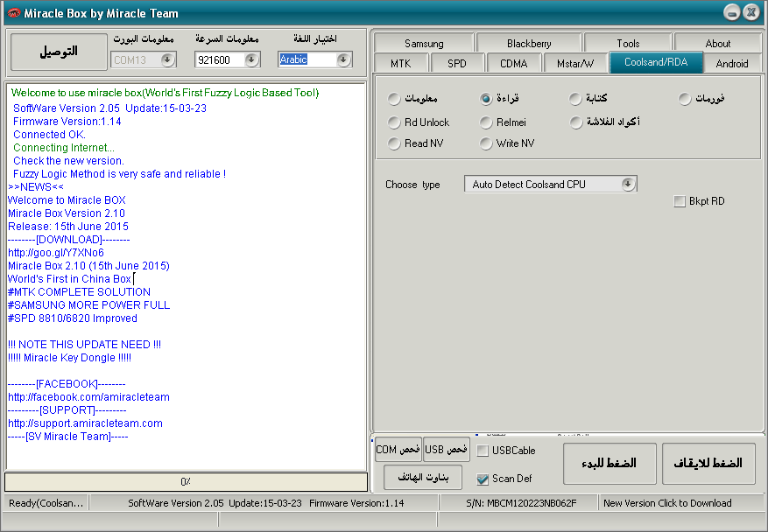Switch to the SPD tab
This screenshot has width=768, height=532.
pos(456,63)
